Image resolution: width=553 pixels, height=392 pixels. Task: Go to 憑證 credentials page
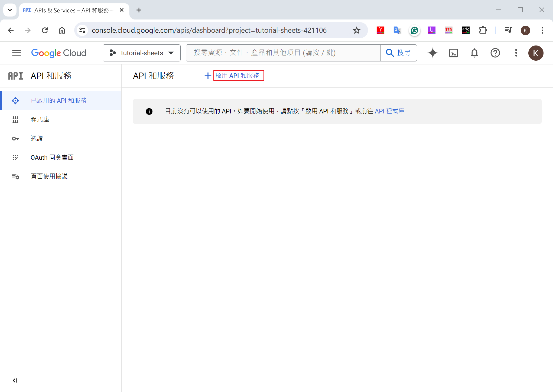(x=37, y=138)
